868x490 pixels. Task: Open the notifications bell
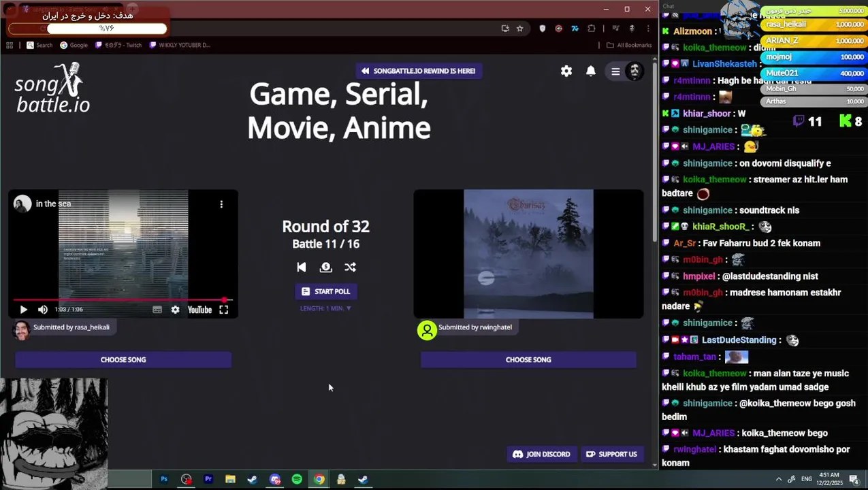591,71
